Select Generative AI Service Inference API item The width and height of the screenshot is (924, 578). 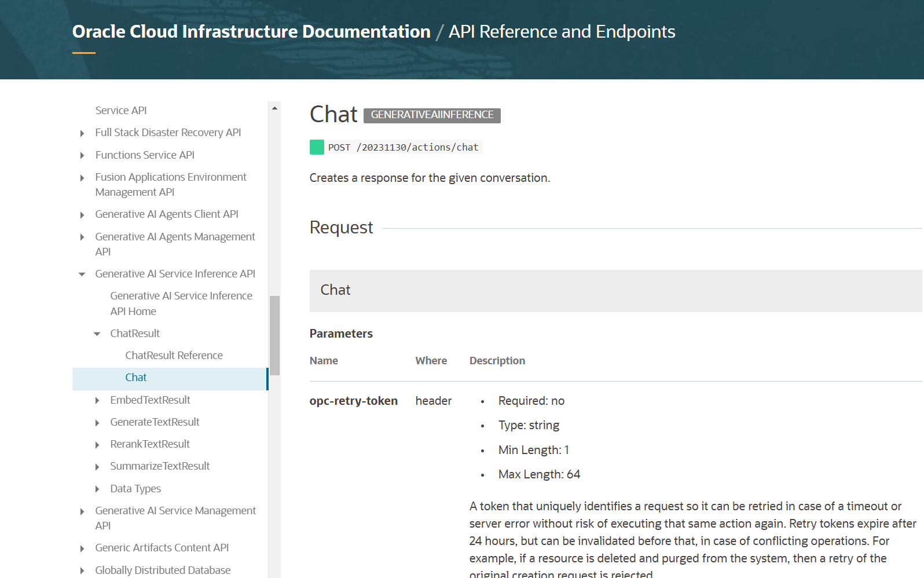pos(175,273)
